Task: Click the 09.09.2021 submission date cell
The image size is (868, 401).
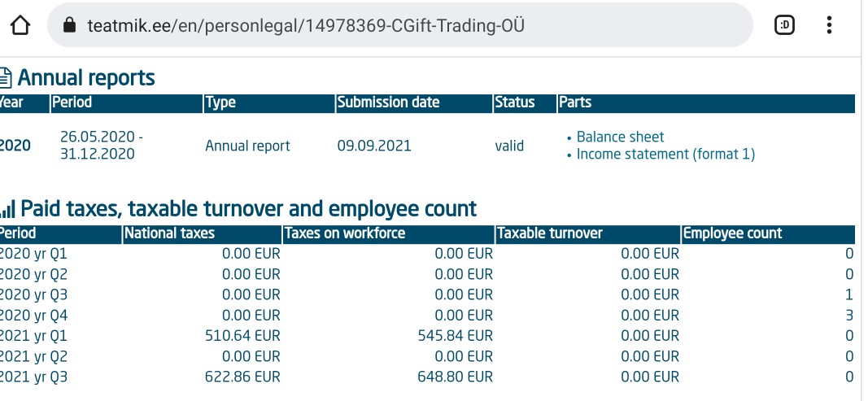Action: click(374, 146)
